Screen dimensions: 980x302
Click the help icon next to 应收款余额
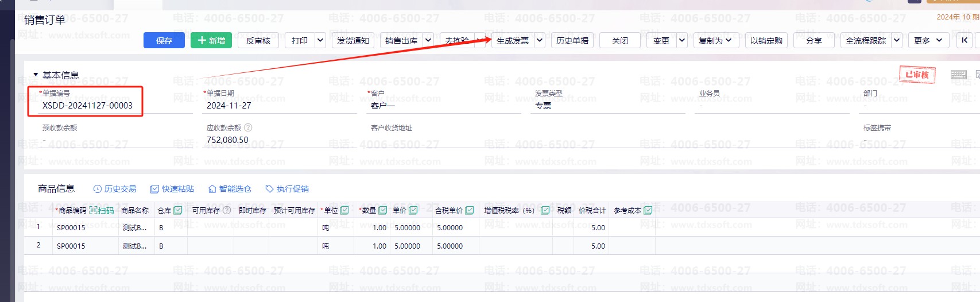coord(248,127)
